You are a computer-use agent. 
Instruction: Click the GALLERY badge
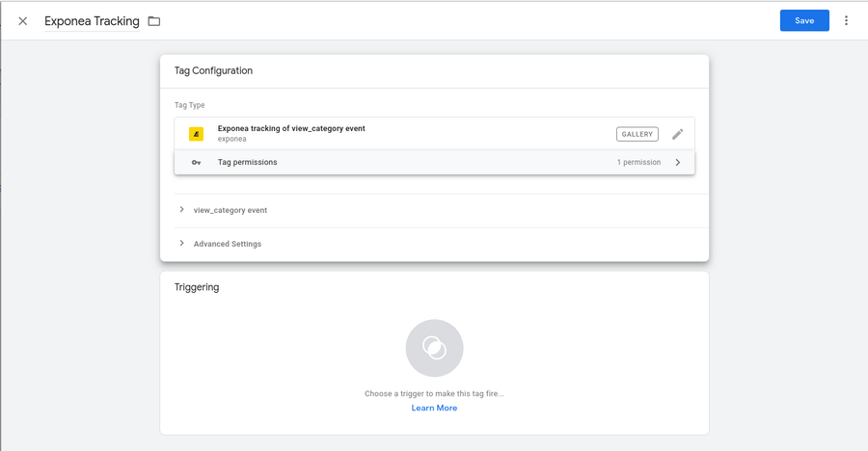tap(637, 134)
